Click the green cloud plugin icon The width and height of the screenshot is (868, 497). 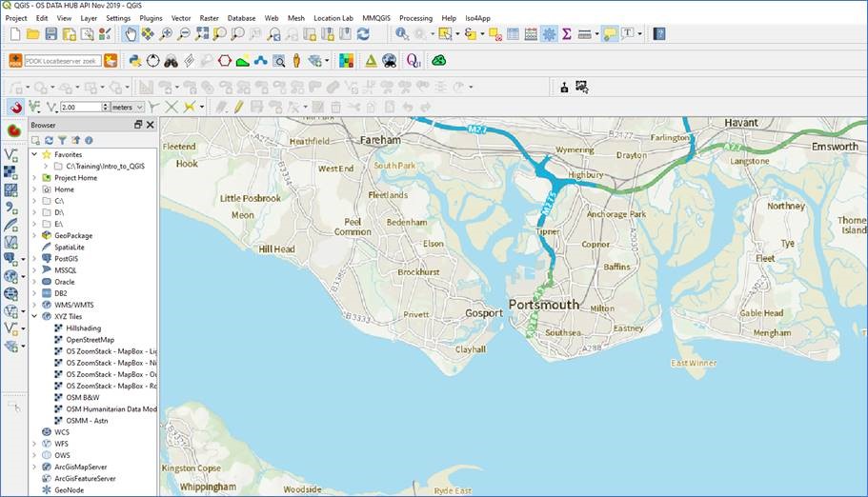tap(439, 60)
